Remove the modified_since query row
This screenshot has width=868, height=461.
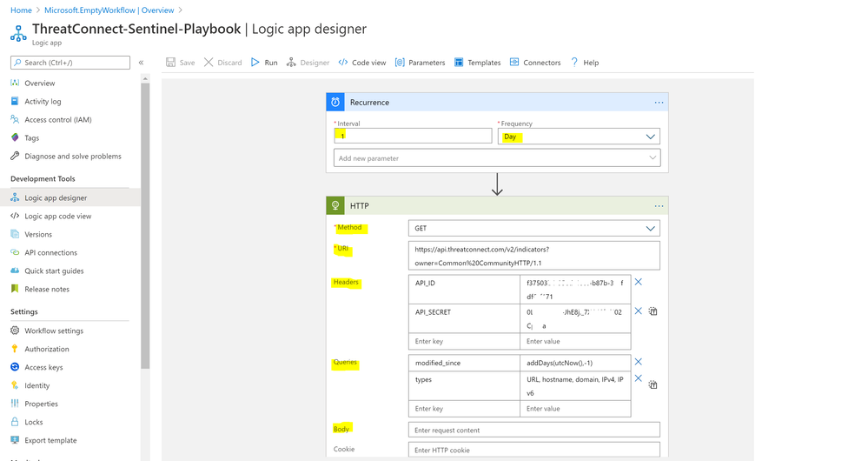639,362
